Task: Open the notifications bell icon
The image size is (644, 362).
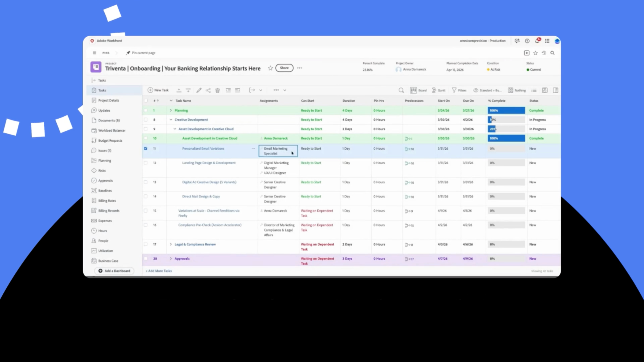Action: pyautogui.click(x=537, y=41)
